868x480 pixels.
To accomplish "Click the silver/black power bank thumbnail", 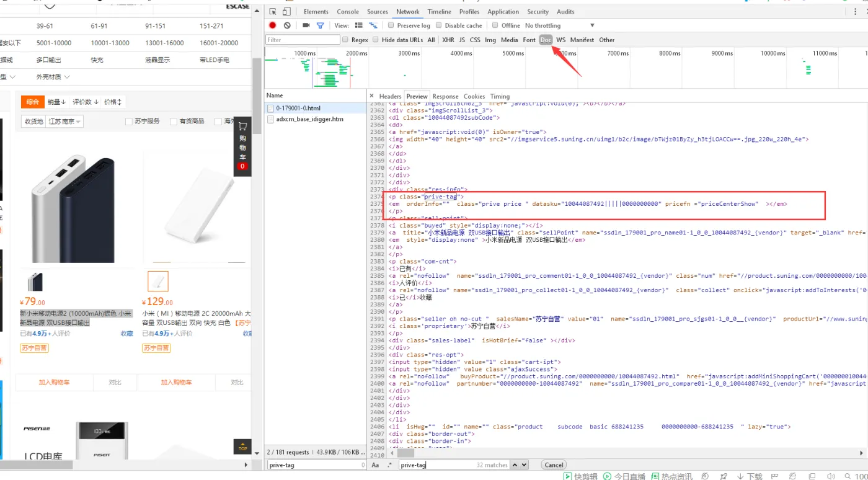I will [36, 281].
